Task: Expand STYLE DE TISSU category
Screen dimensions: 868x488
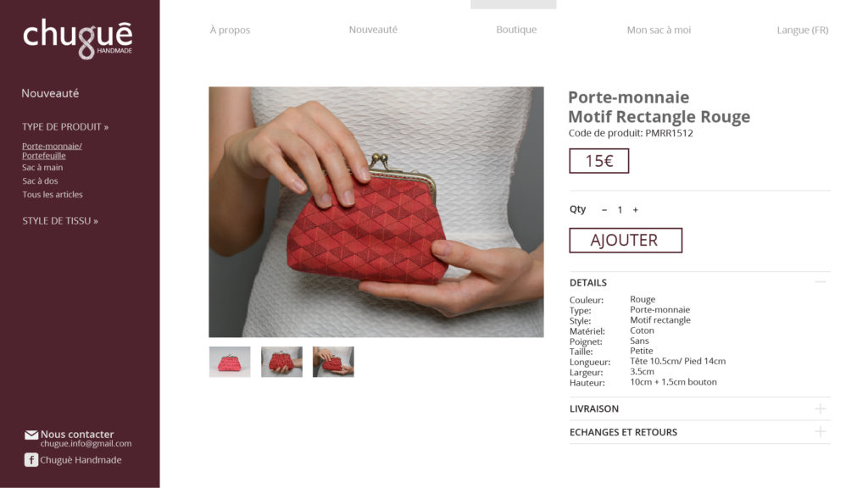Action: tap(60, 221)
